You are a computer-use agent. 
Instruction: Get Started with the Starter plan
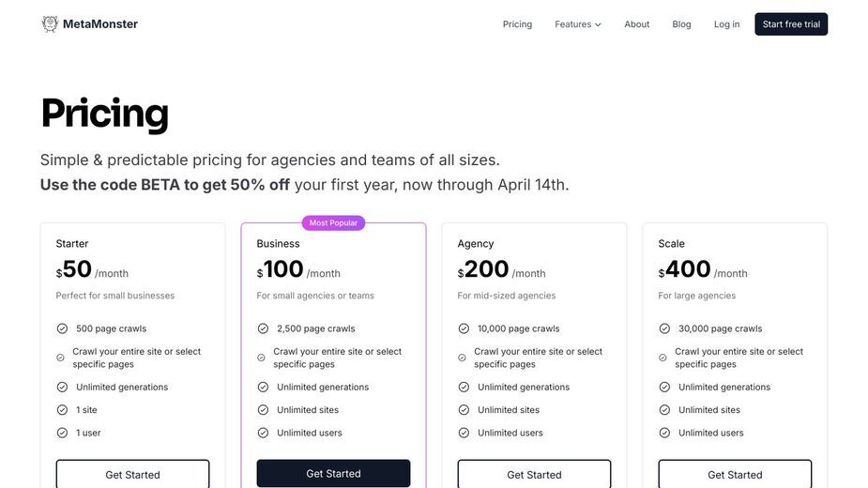point(133,474)
